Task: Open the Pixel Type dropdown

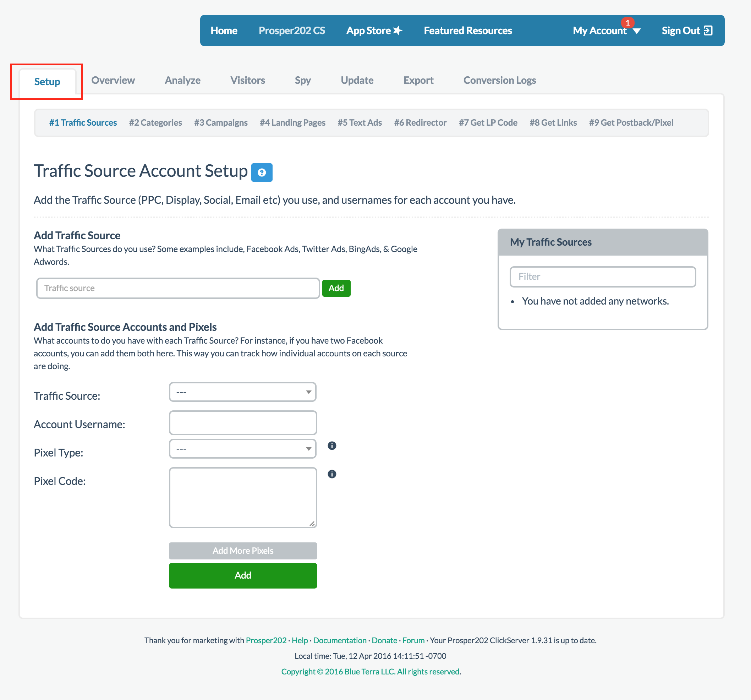Action: [242, 448]
